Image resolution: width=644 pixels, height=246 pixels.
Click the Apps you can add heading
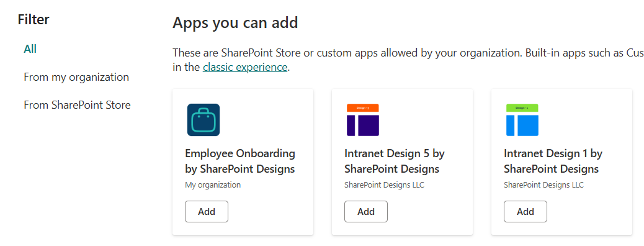[235, 22]
